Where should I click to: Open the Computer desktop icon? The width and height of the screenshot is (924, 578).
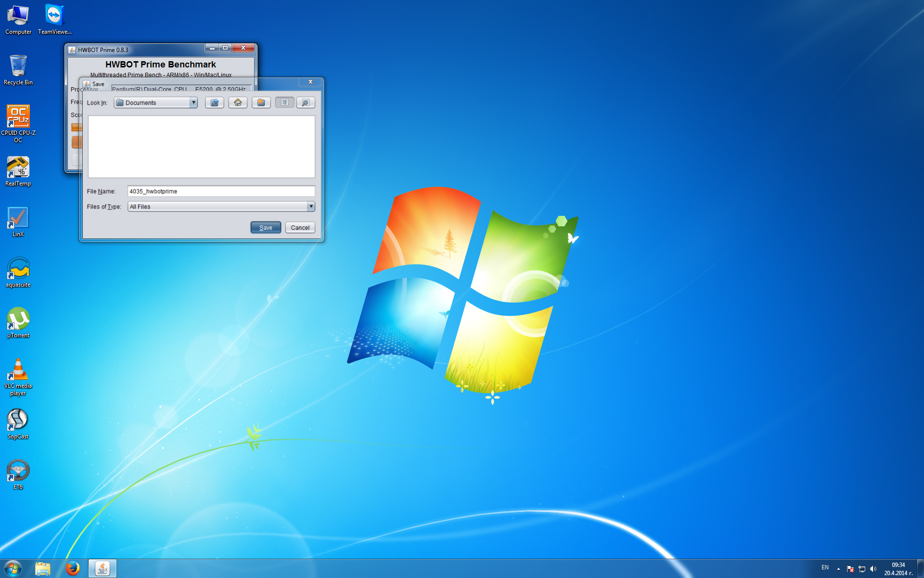coord(18,20)
